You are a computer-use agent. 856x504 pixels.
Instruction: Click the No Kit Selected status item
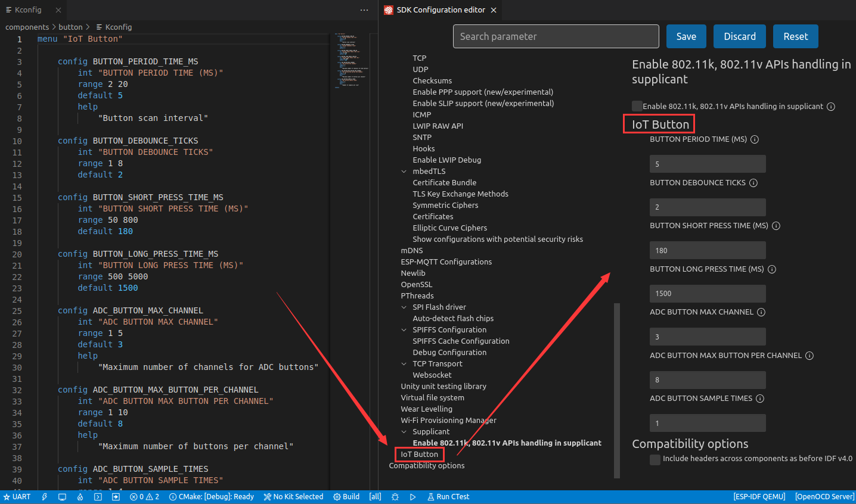coord(293,497)
